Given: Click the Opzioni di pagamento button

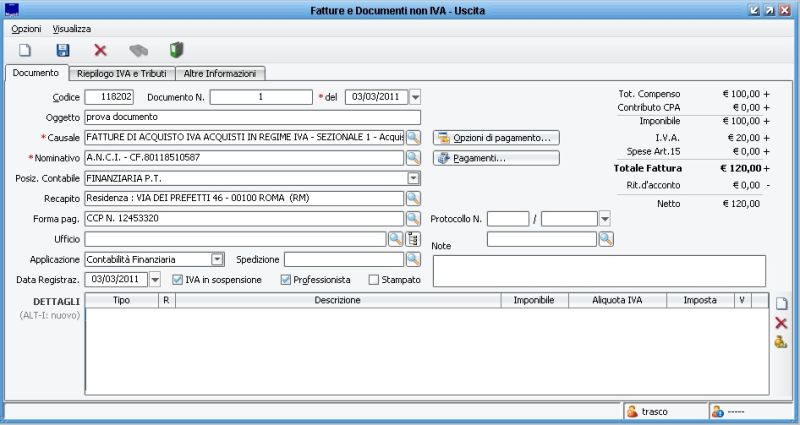Looking at the screenshot, I should pyautogui.click(x=496, y=137).
